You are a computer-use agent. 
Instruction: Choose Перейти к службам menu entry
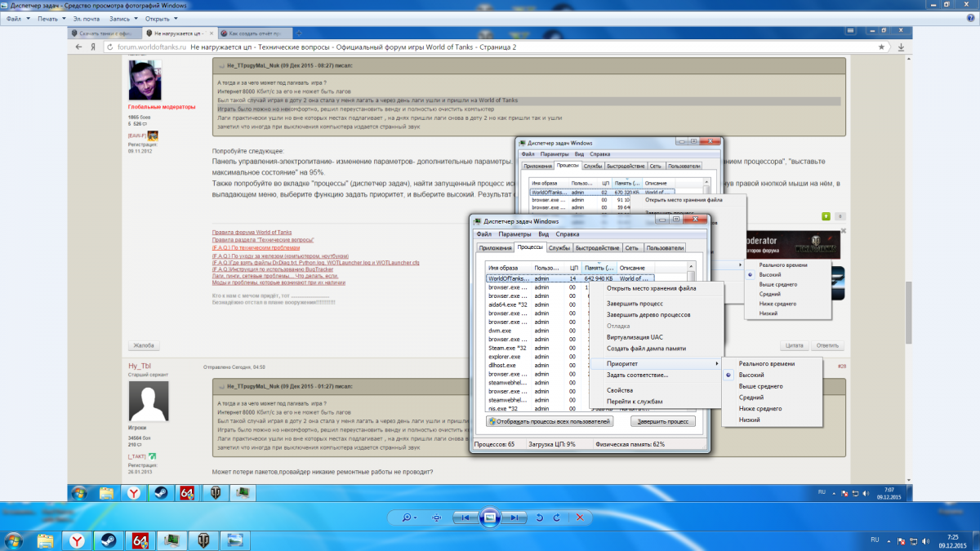[x=635, y=402]
